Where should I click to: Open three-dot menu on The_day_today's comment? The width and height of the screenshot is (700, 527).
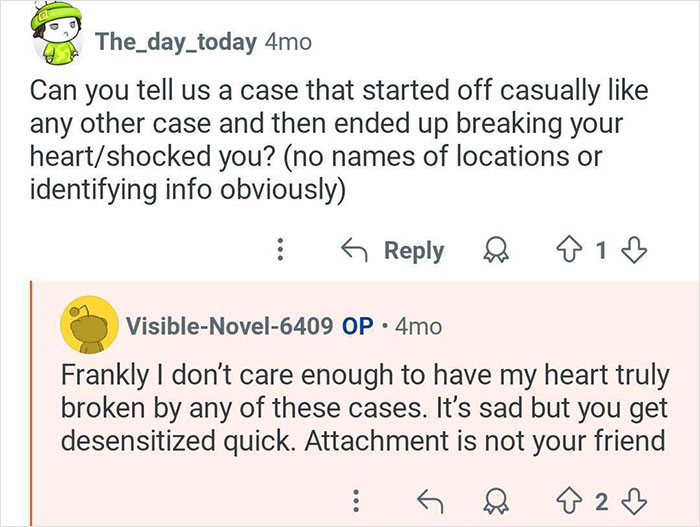[x=281, y=250]
